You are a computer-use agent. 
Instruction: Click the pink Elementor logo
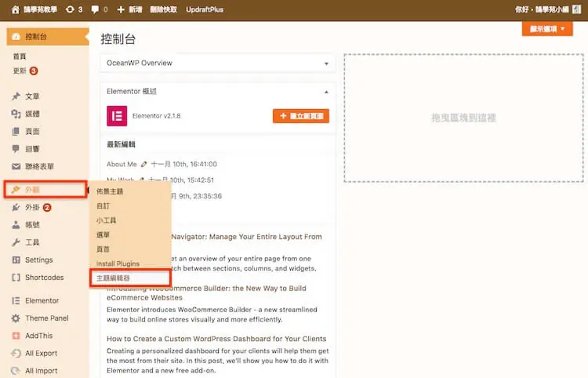point(117,116)
